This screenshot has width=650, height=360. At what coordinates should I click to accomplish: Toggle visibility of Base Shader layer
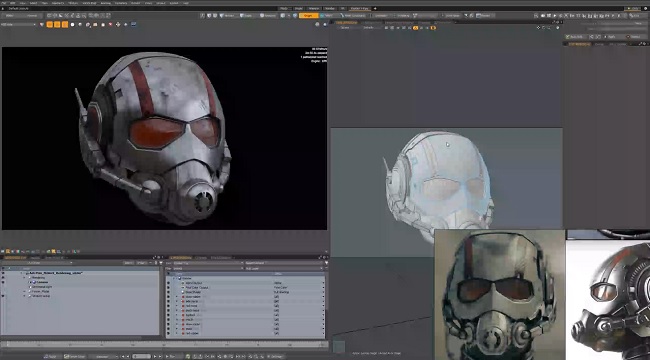tap(169, 292)
